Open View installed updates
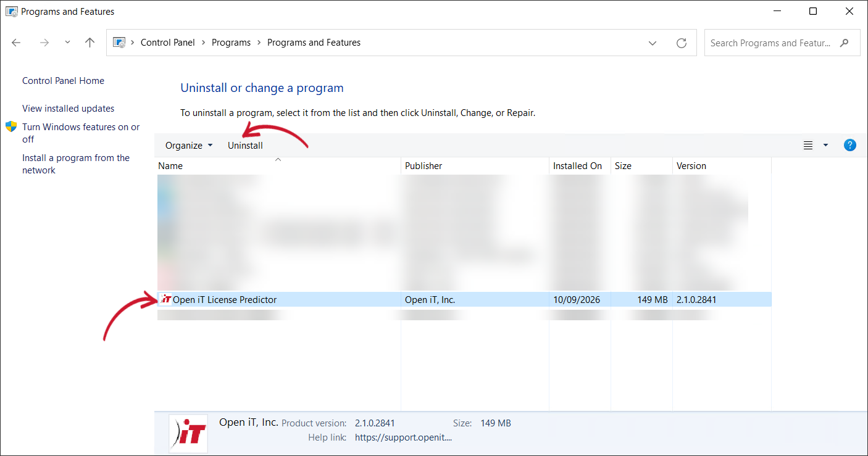This screenshot has width=868, height=456. coord(68,109)
